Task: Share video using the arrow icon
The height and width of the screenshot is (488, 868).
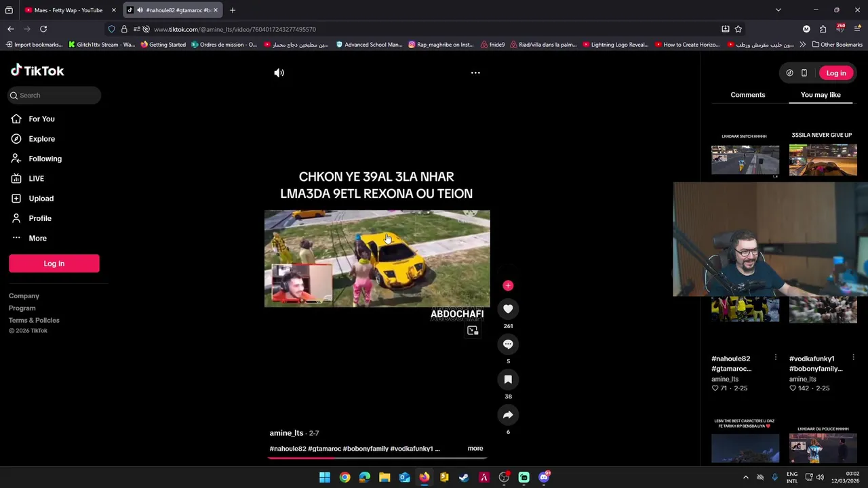Action: pyautogui.click(x=508, y=415)
